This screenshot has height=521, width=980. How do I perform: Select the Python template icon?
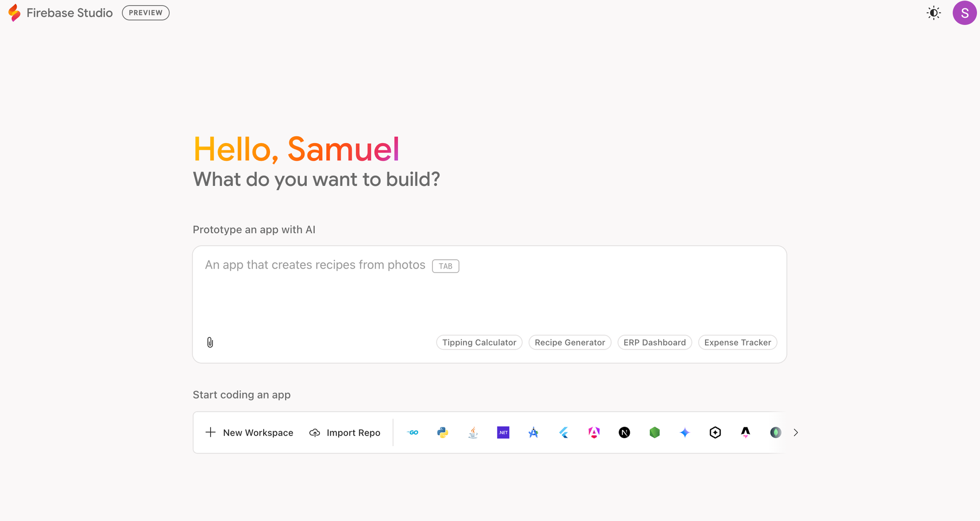pyautogui.click(x=443, y=432)
